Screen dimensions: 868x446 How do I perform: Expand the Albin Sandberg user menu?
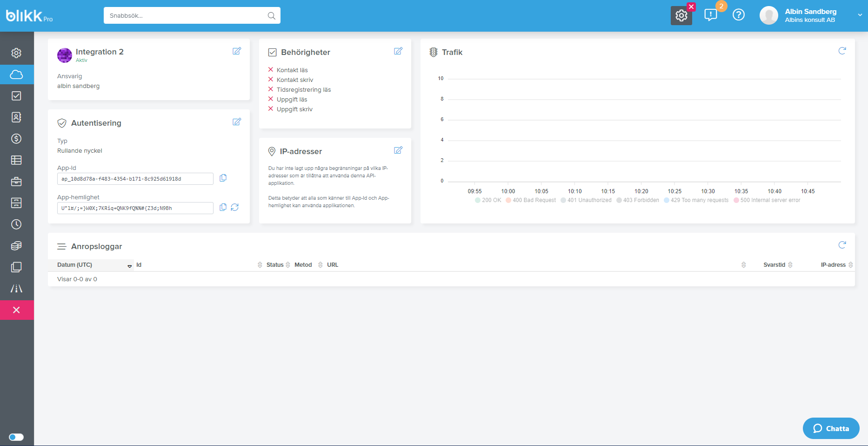[x=860, y=15]
